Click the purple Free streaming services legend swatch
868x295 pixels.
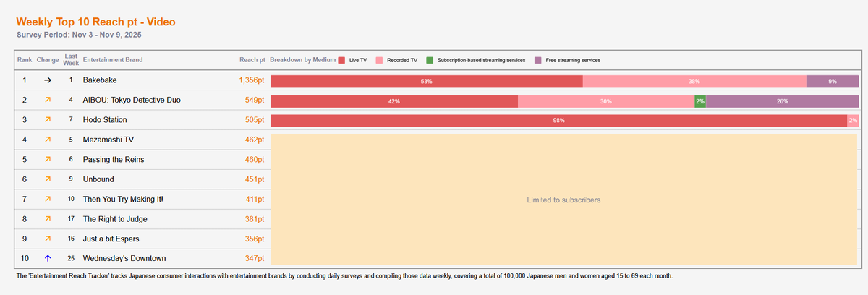tap(537, 60)
